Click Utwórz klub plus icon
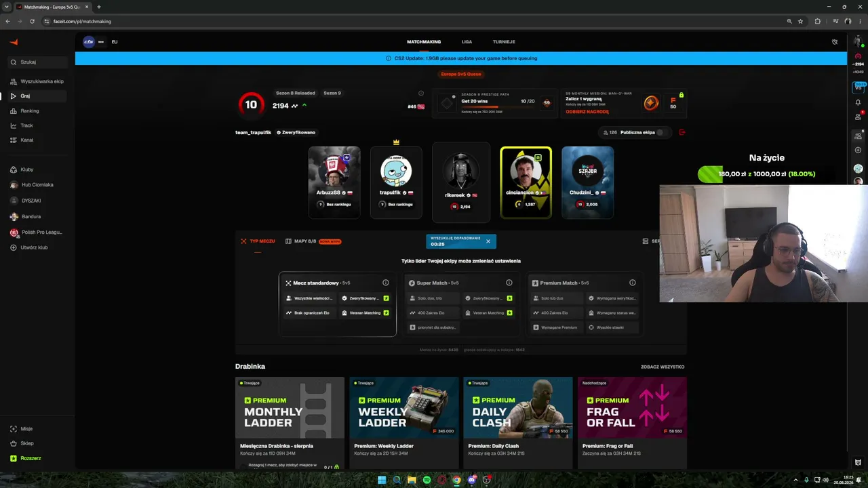The height and width of the screenshot is (488, 868). (x=14, y=248)
